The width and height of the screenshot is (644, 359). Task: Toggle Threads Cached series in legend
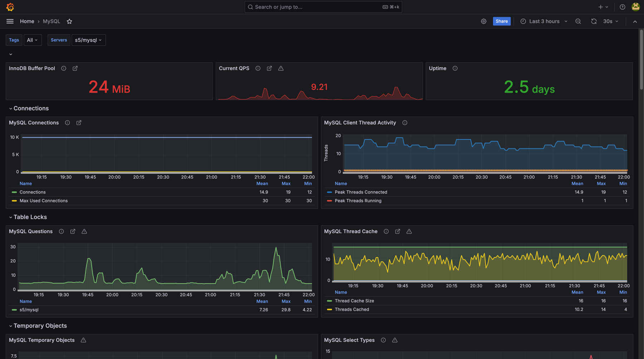coord(352,310)
